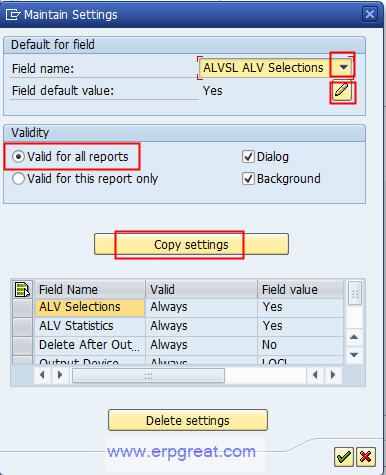
Task: Click the Copy settings button
Action: click(x=191, y=244)
